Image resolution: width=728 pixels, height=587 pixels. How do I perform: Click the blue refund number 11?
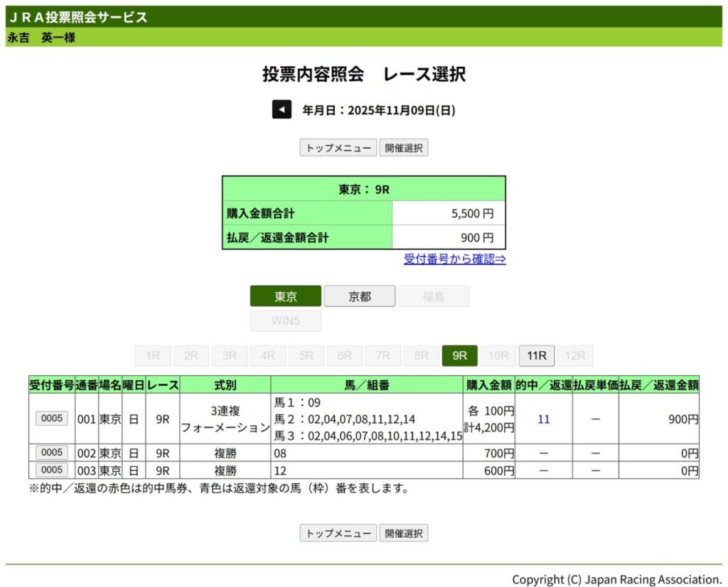click(x=543, y=419)
